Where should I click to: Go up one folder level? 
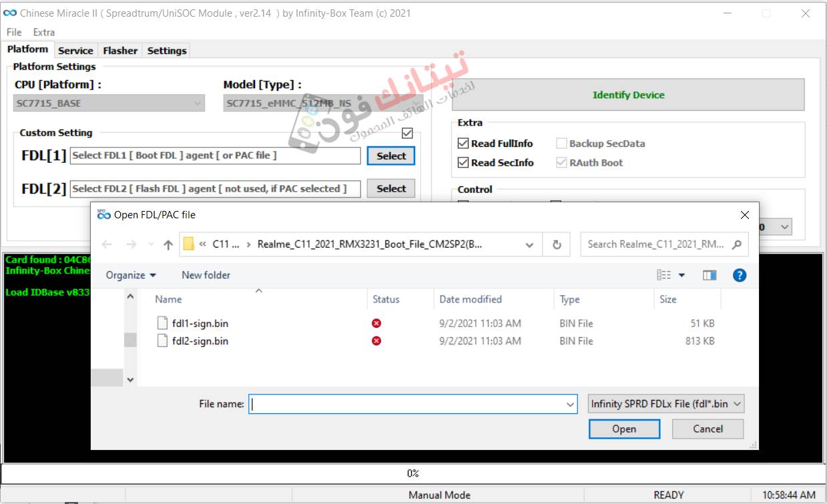[x=168, y=244]
